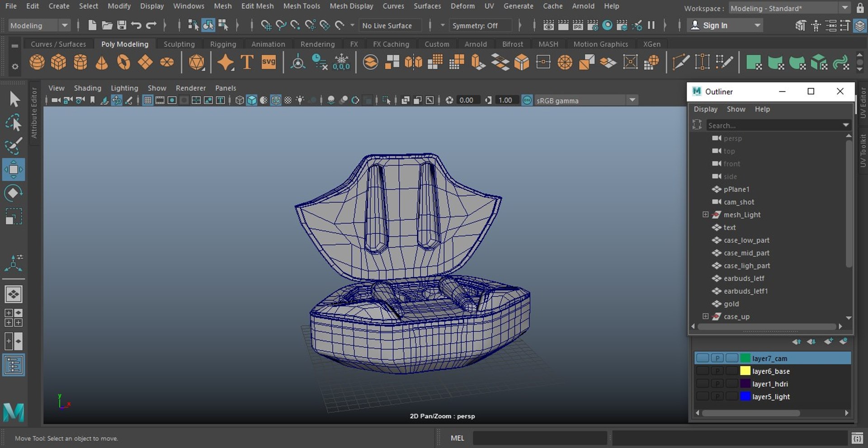Image resolution: width=868 pixels, height=448 pixels.
Task: Open the Workspace dropdown
Action: pyautogui.click(x=789, y=8)
